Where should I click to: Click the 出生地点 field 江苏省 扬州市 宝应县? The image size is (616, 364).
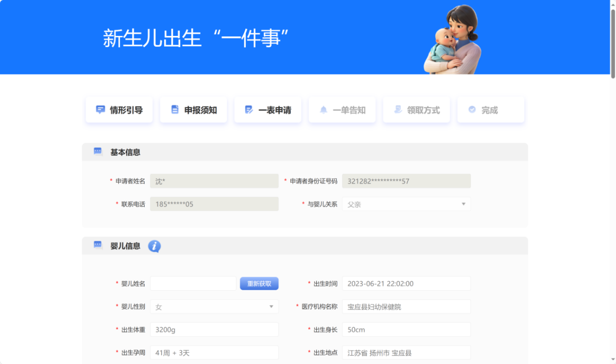point(407,353)
